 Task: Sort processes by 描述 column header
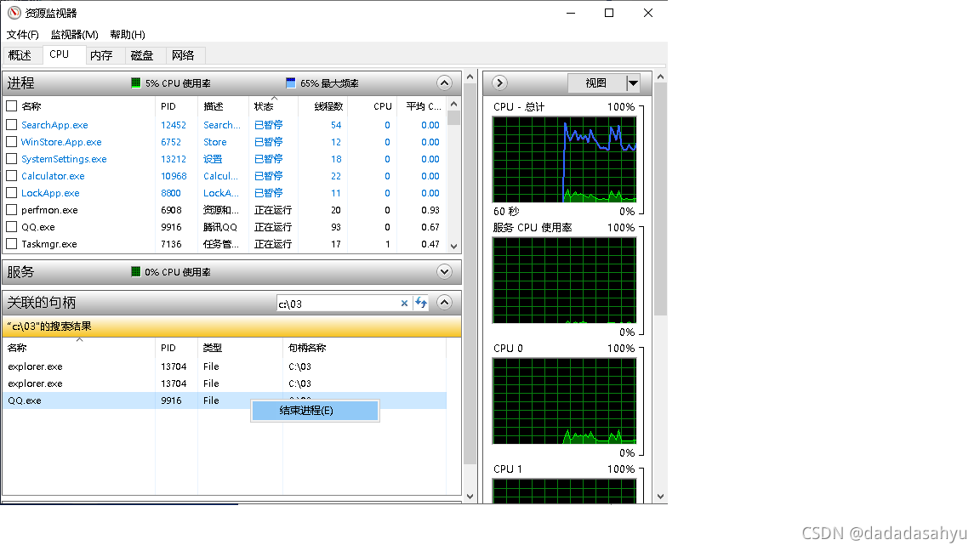point(223,106)
